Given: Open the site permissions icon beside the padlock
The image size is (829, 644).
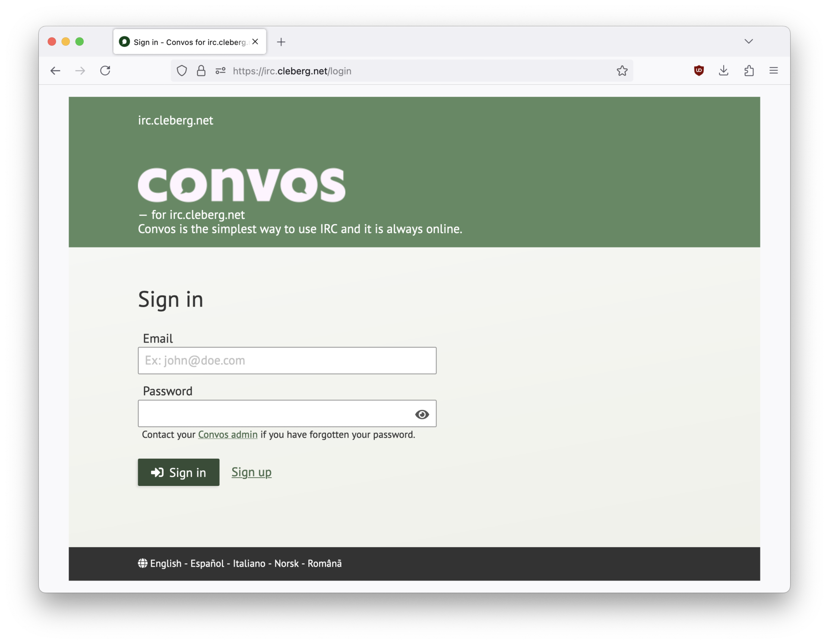Looking at the screenshot, I should pos(220,70).
